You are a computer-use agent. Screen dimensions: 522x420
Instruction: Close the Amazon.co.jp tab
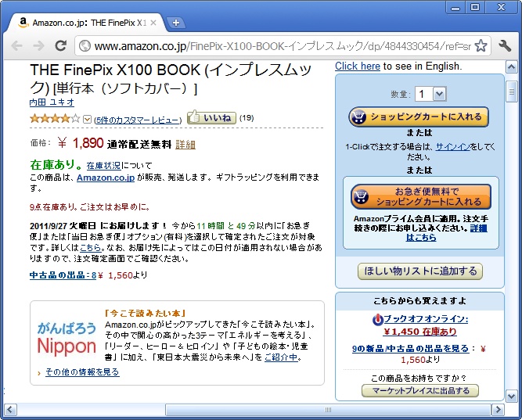[x=153, y=23]
